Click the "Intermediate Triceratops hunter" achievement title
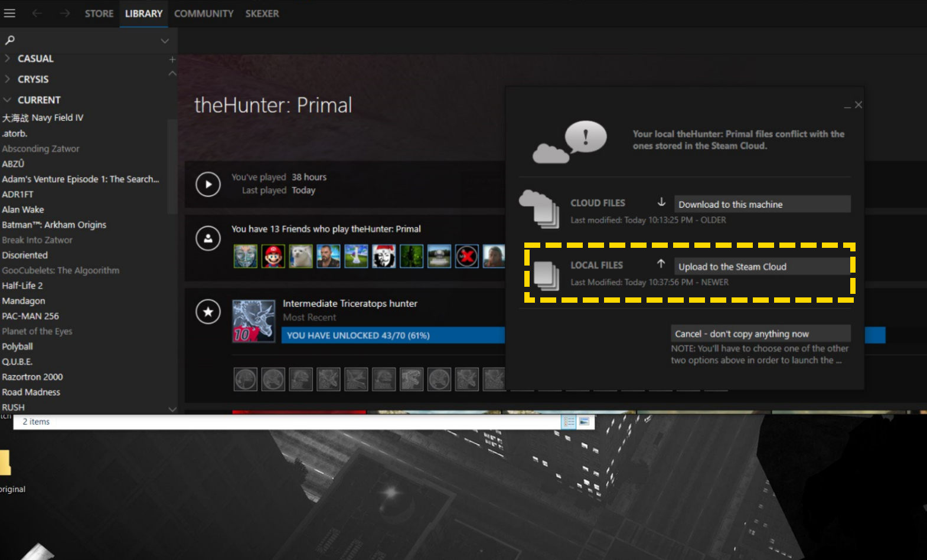The width and height of the screenshot is (927, 560). (350, 303)
